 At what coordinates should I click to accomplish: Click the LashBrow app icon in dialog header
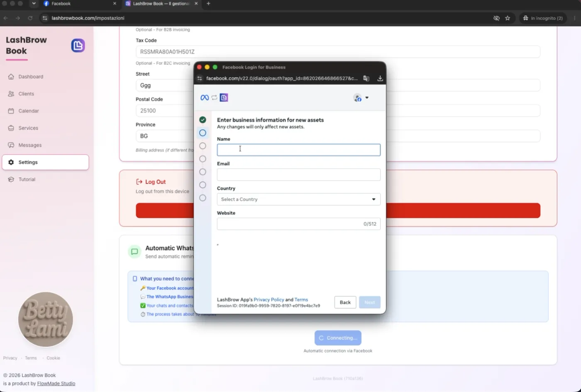click(x=224, y=98)
